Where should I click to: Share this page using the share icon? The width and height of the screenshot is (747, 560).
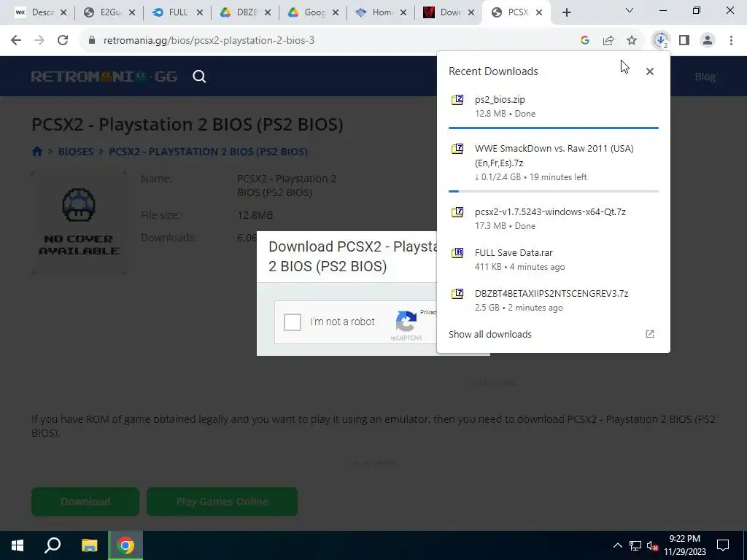(608, 41)
